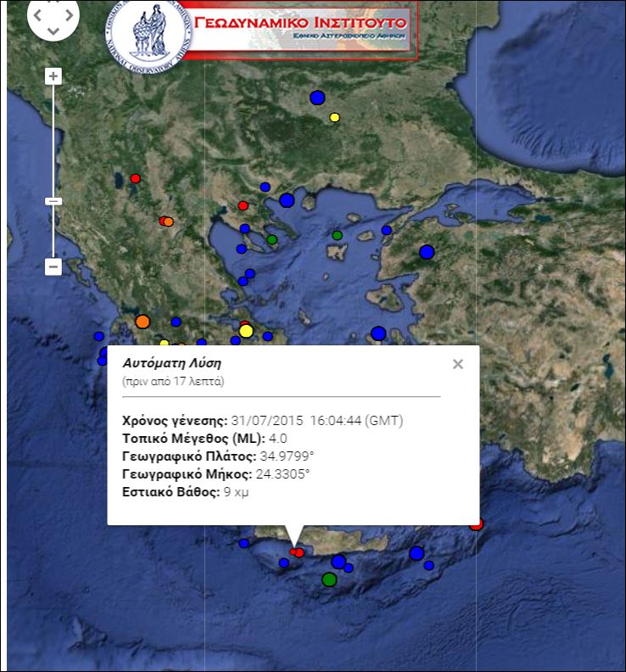This screenshot has height=672, width=626.
Task: Select the large blue marker in Bulgaria
Action: click(x=317, y=98)
